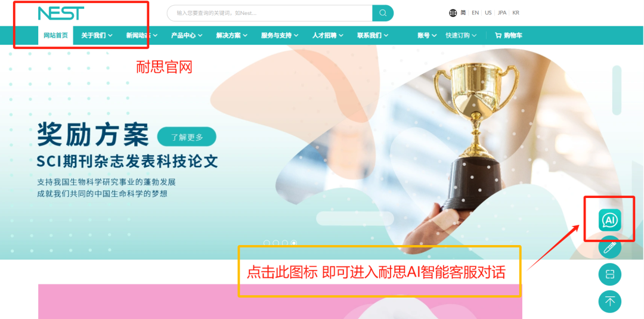The width and height of the screenshot is (644, 319).
Task: Open the AI chat assistant icon
Action: pos(609,221)
